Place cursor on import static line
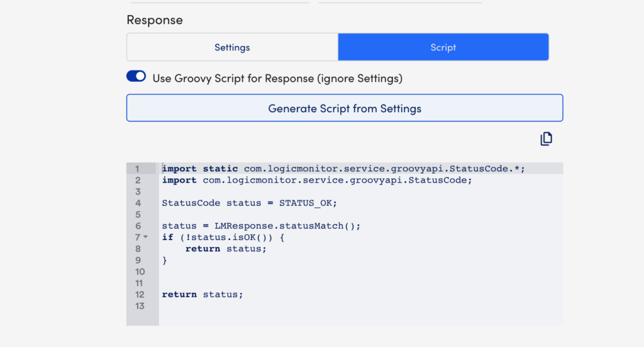Image resolution: width=644 pixels, height=347 pixels. click(343, 169)
